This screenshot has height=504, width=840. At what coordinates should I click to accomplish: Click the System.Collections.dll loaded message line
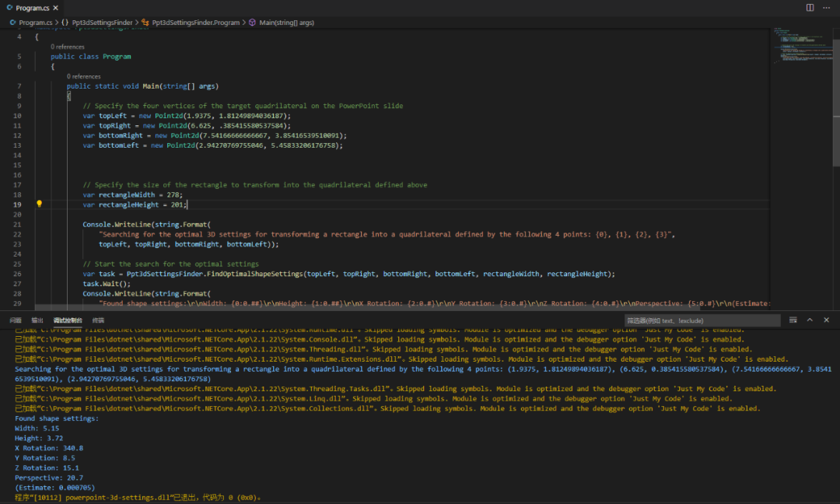coord(387,408)
